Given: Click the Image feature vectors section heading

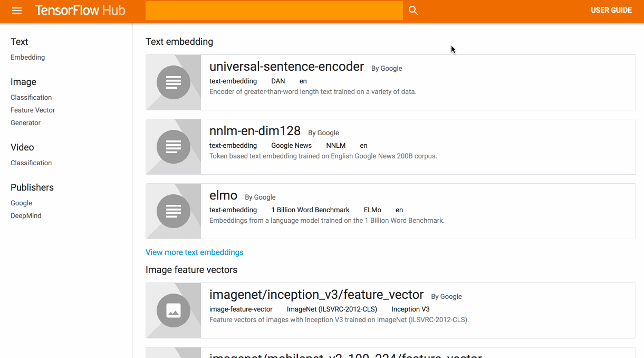Looking at the screenshot, I should tap(191, 270).
